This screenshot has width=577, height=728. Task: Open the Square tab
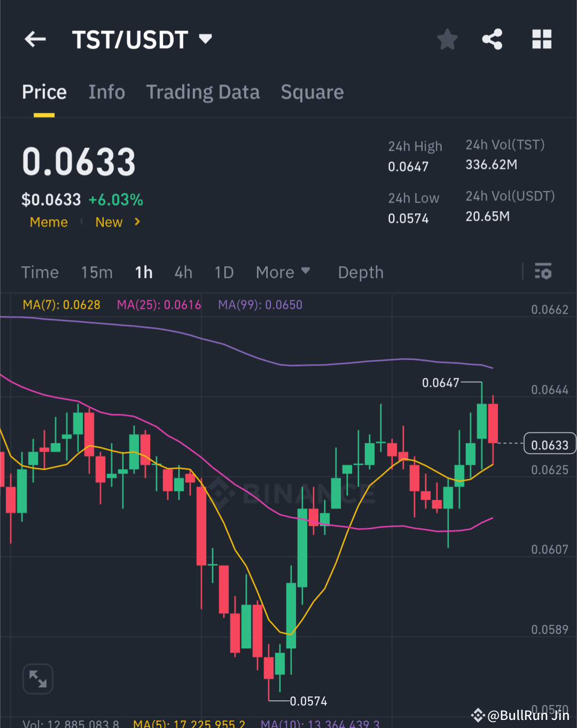tap(313, 92)
